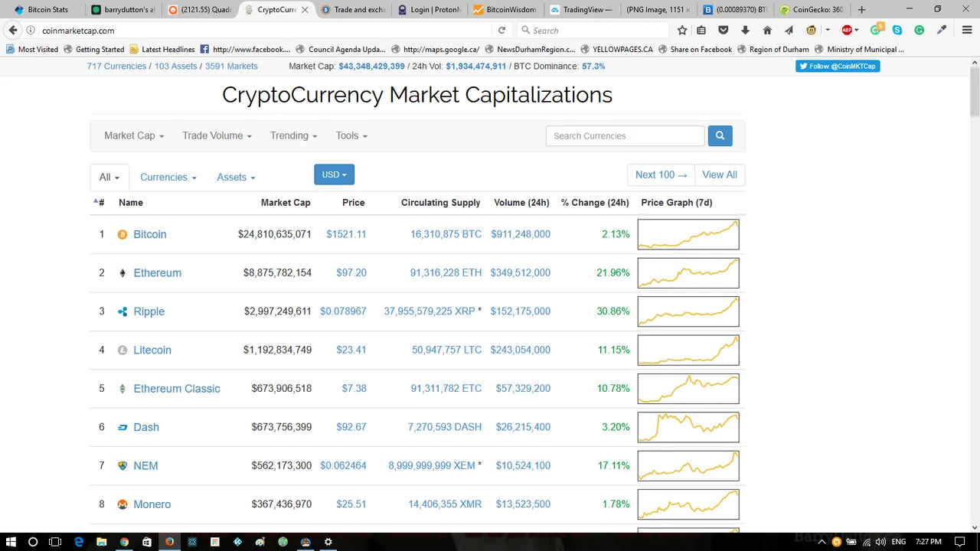Image resolution: width=980 pixels, height=551 pixels.
Task: Open Latest Headlines bookmark
Action: pyautogui.click(x=162, y=49)
